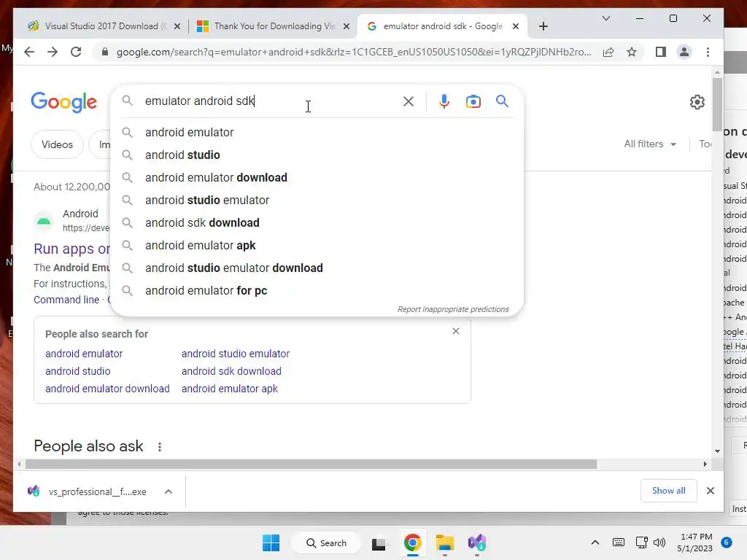Show hidden system tray icons

tap(595, 542)
